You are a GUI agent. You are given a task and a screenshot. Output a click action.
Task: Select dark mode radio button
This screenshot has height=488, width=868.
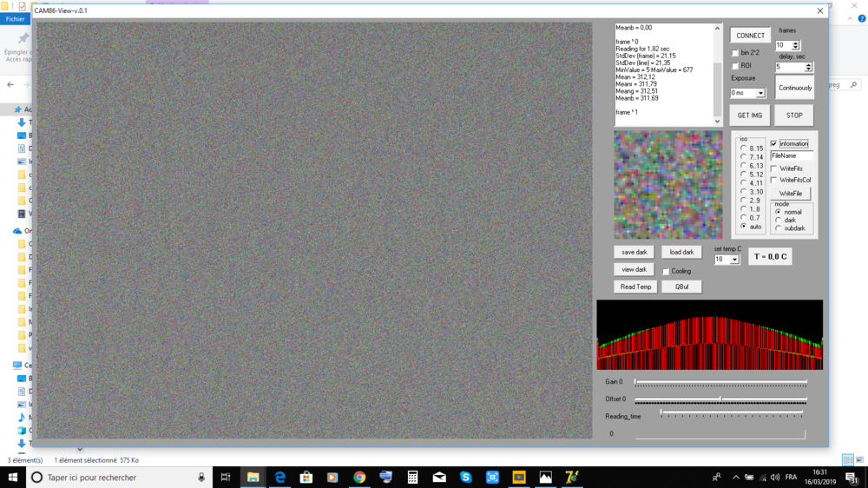(x=779, y=220)
